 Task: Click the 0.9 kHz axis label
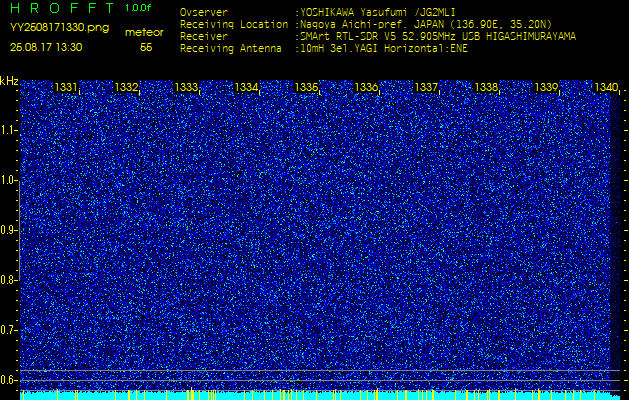coord(8,230)
